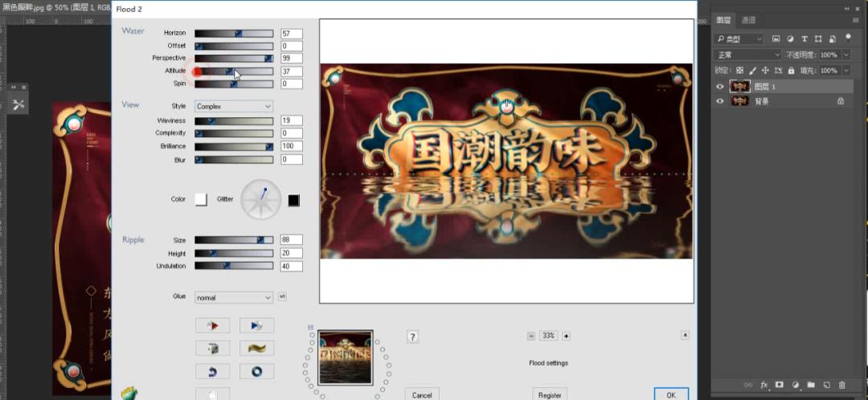Click the crossed tools icon on the left panel
This screenshot has width=868, height=400.
18,104
